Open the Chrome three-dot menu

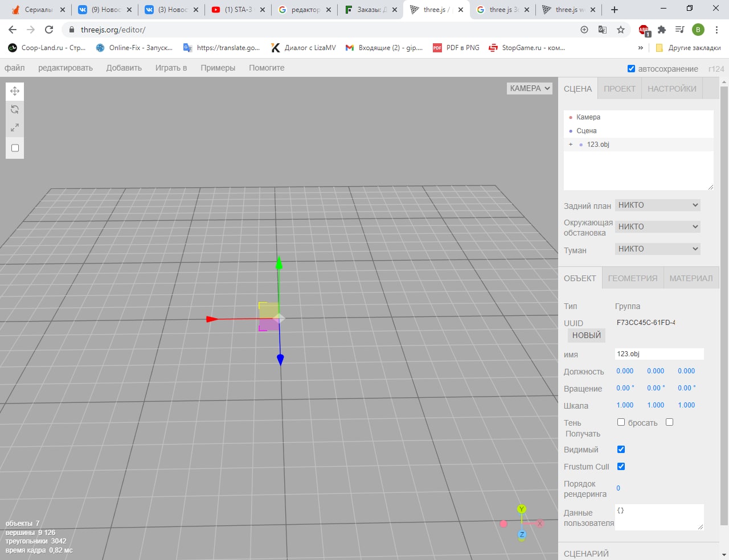(716, 30)
